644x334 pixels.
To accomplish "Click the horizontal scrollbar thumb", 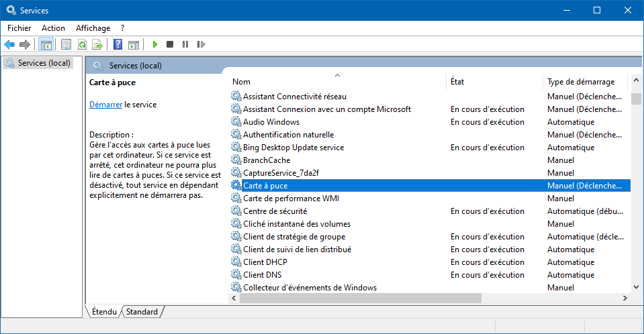I will pos(360,298).
